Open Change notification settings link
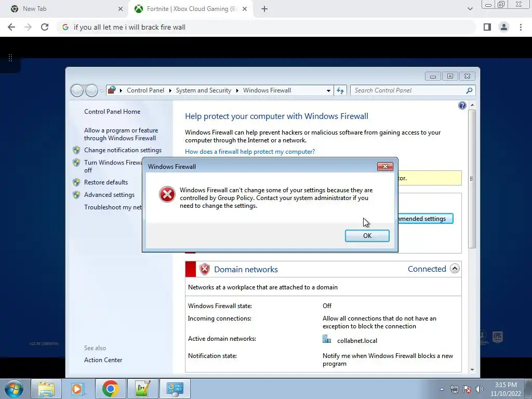The image size is (532, 399). coord(123,150)
